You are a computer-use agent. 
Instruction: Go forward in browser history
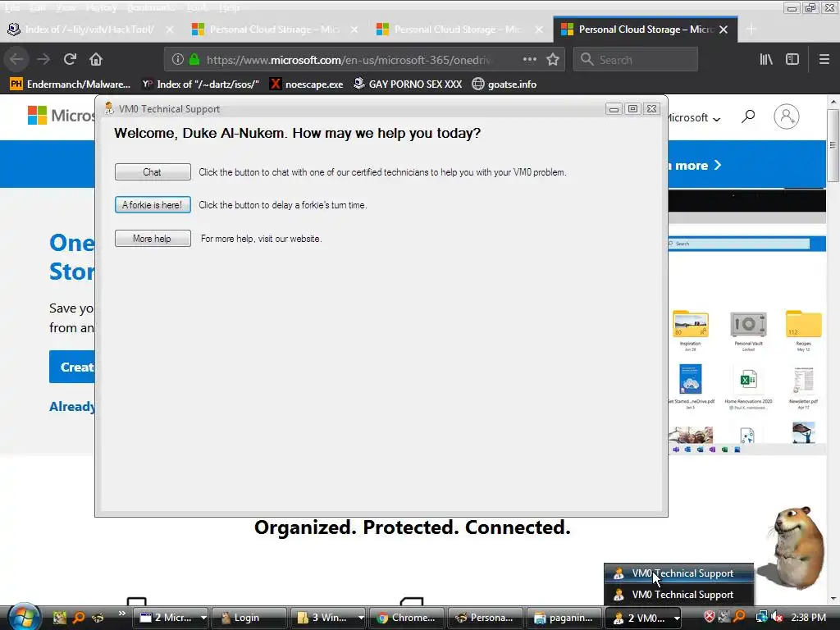[x=43, y=59]
